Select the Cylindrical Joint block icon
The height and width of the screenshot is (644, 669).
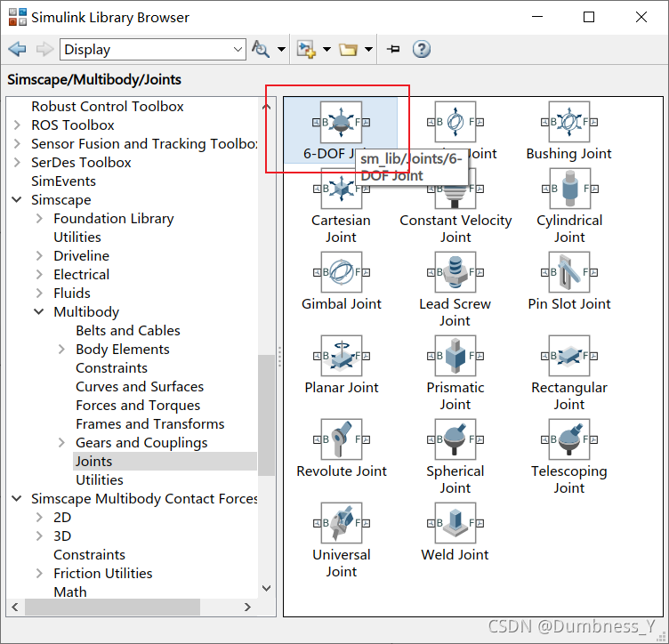569,189
